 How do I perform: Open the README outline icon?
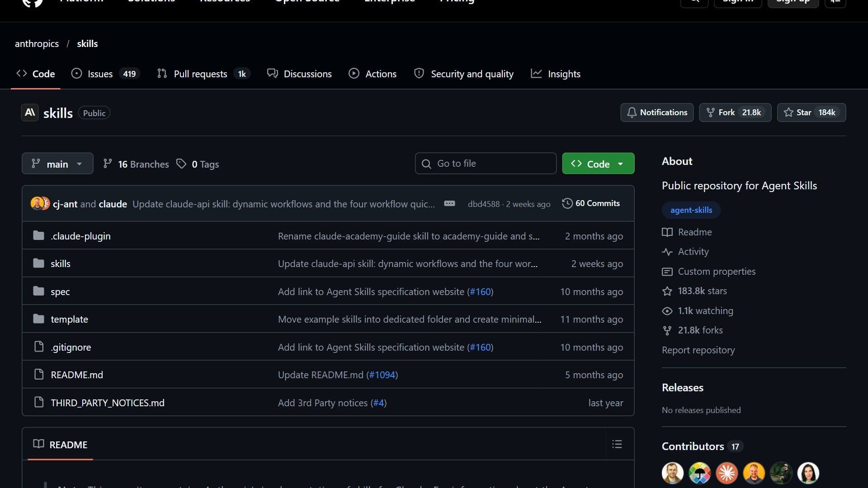617,444
